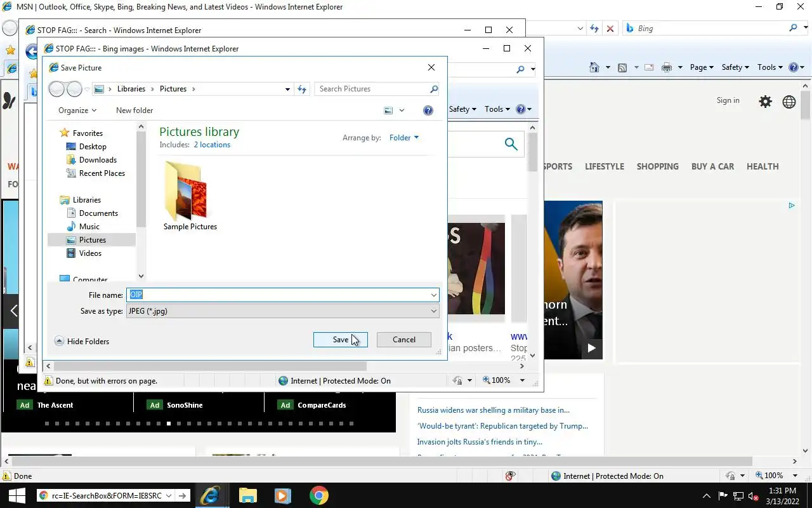
Task: Select Downloads in navigation pane
Action: point(98,160)
